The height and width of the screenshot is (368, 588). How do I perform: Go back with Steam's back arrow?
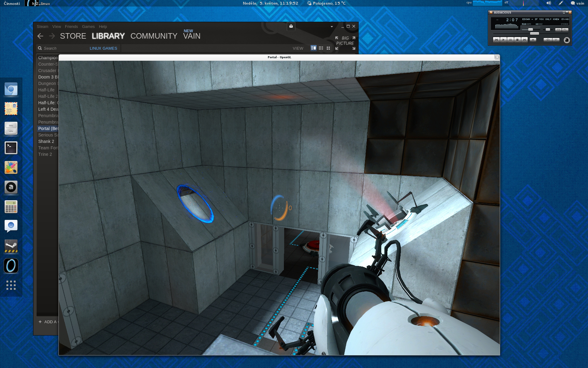40,36
